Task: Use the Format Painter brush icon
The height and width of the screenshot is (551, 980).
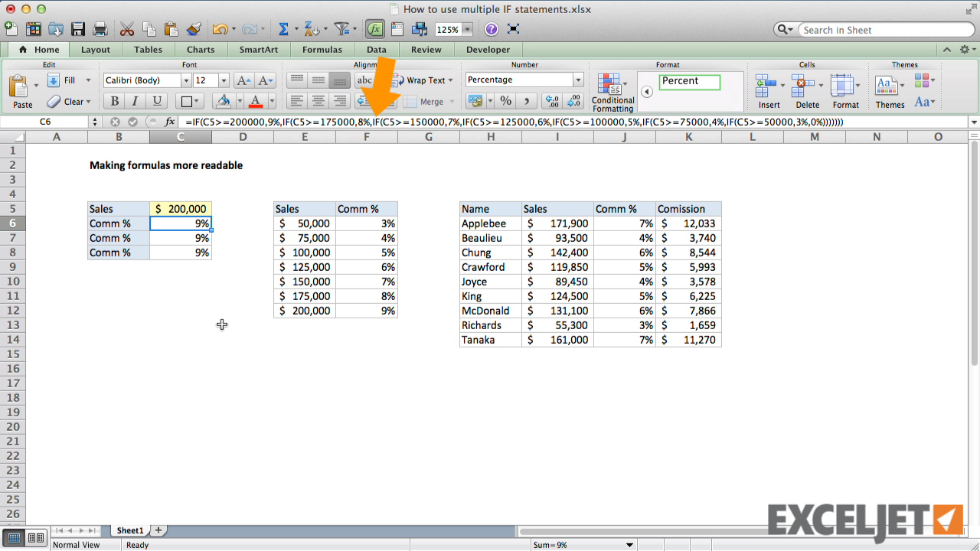Action: [x=194, y=29]
